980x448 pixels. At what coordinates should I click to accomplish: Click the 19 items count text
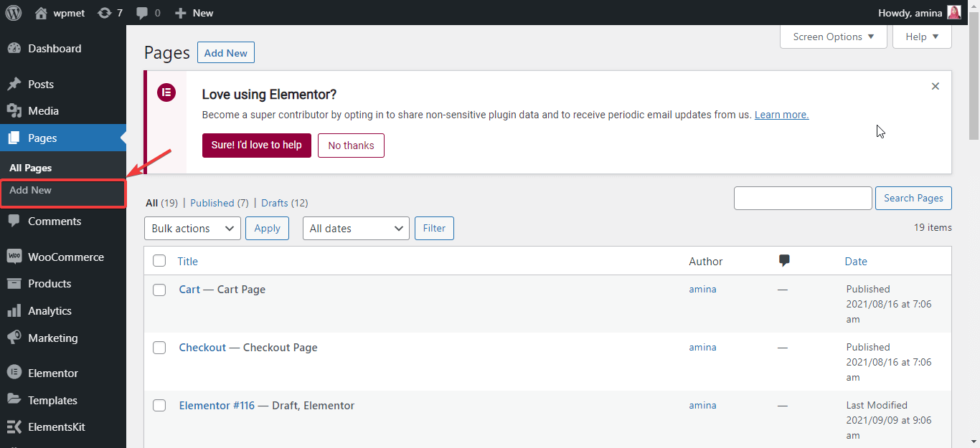(x=933, y=228)
